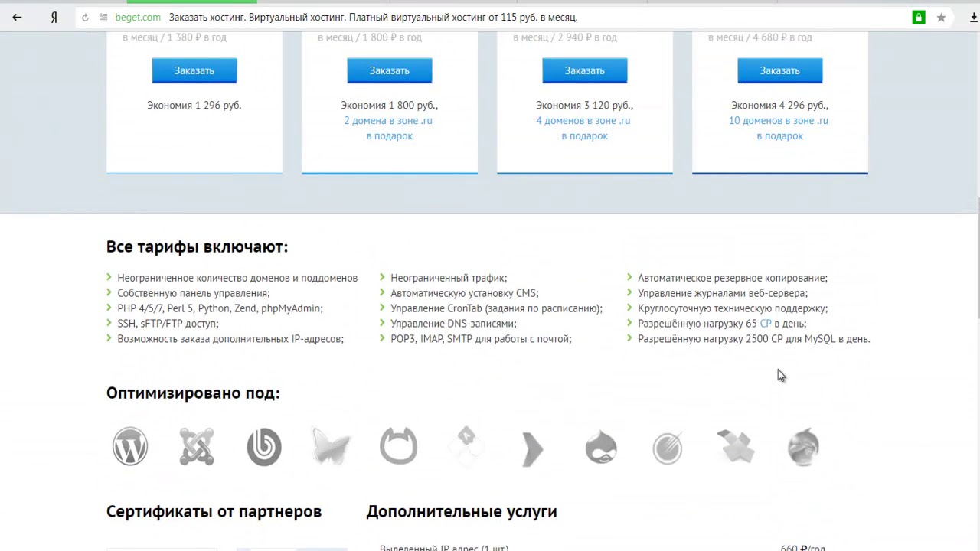This screenshot has width=980, height=551.
Task: Click 'в месяц / 2 940 ₽ в год' price
Action: click(565, 37)
